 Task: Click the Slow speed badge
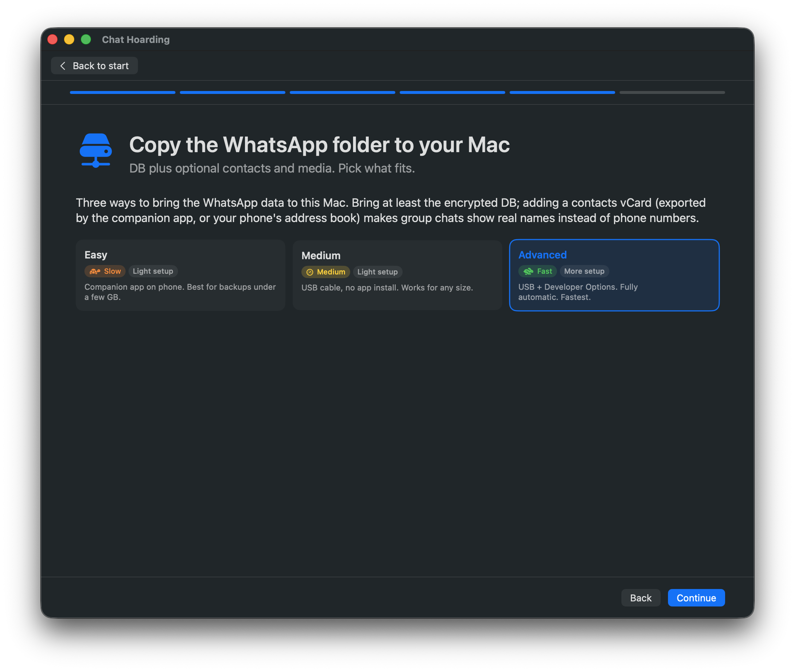[105, 271]
